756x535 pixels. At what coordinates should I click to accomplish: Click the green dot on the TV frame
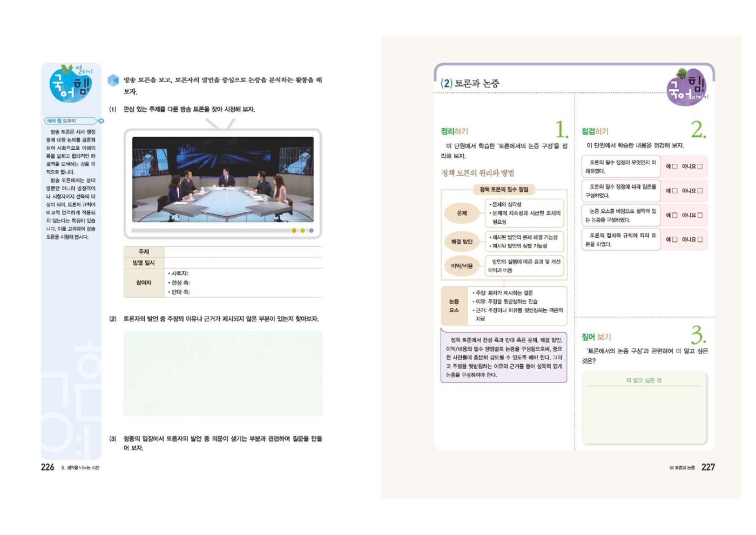pos(302,231)
